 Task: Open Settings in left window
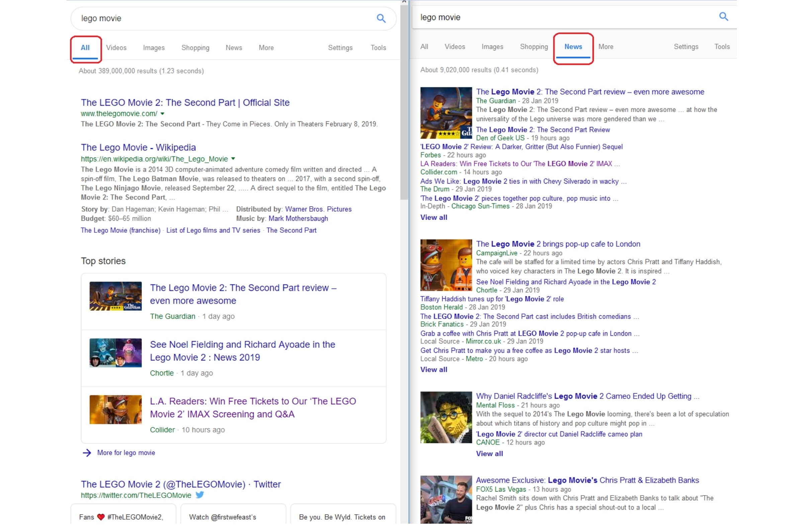tap(340, 48)
